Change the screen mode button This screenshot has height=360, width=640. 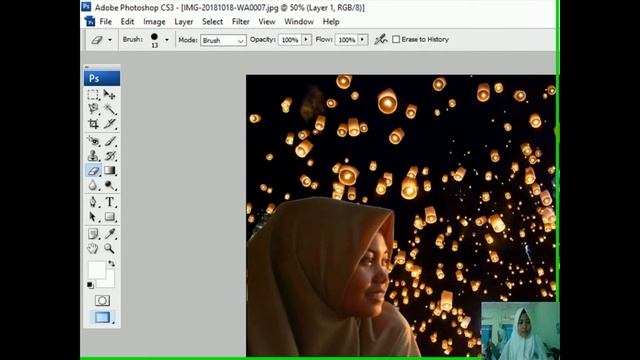(102, 317)
